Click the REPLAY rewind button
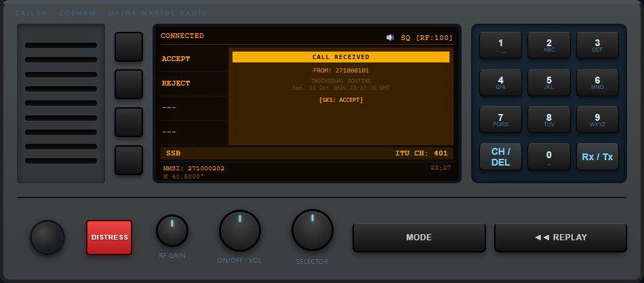The width and height of the screenshot is (644, 283). pos(561,238)
